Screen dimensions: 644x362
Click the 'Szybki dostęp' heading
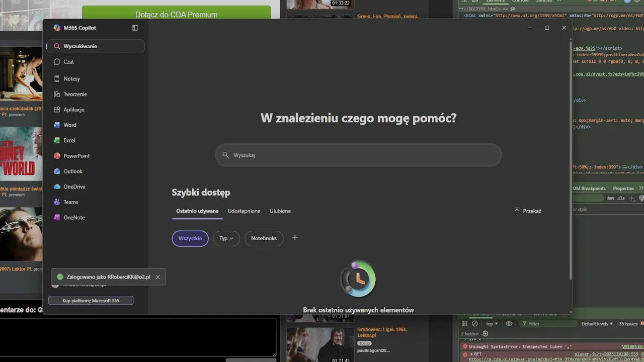coord(201,193)
